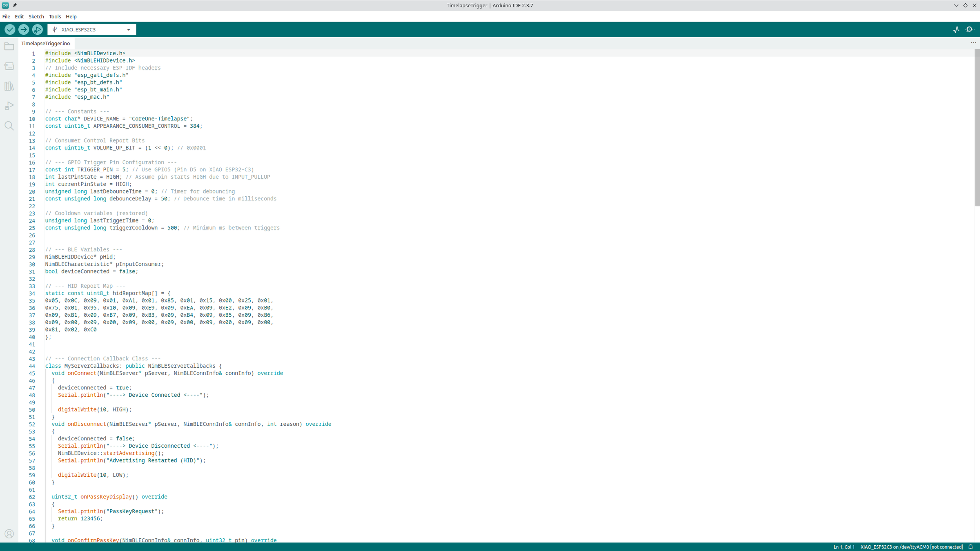Image resolution: width=980 pixels, height=551 pixels.
Task: Open the Serial Plotter icon
Action: [956, 29]
